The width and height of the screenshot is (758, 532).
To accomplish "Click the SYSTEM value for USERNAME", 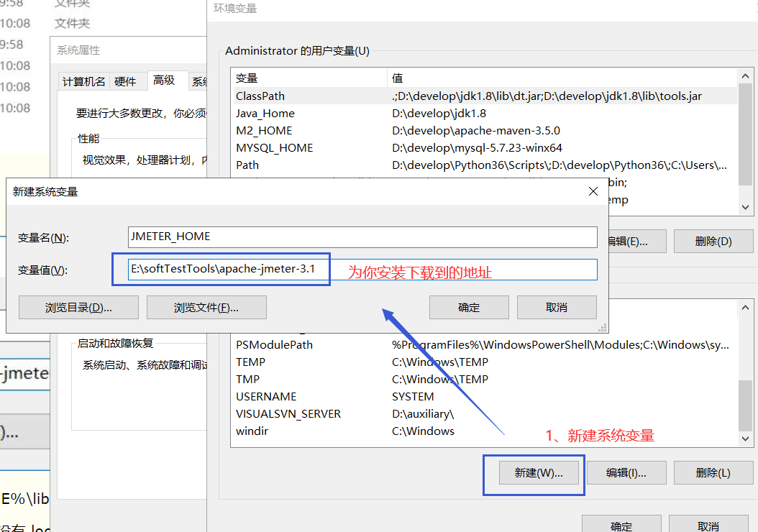I will [x=413, y=397].
